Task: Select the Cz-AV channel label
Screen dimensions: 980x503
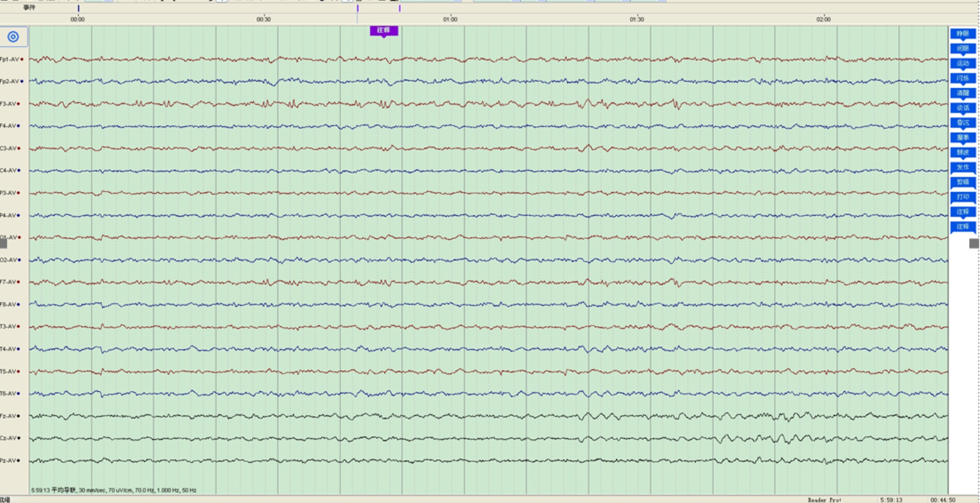Action: (x=9, y=438)
